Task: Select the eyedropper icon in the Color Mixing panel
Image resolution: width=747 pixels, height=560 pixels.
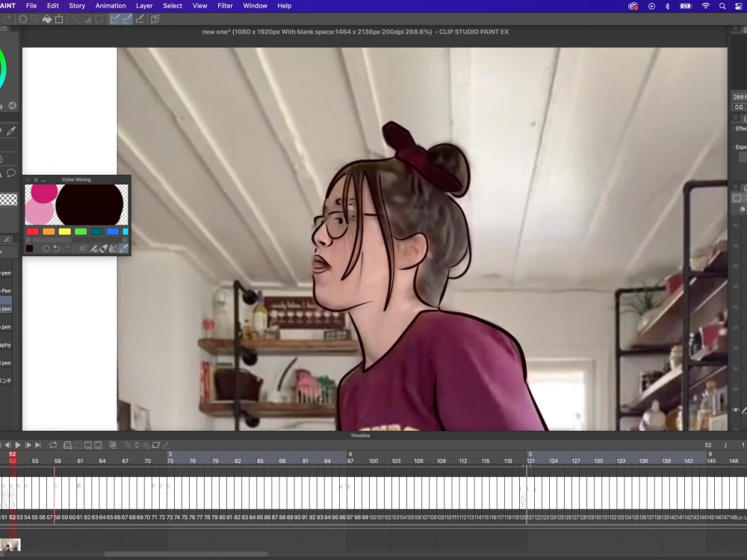Action: [124, 248]
